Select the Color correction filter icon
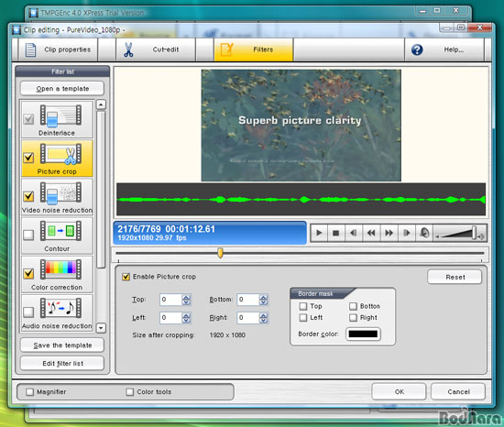 (60, 269)
